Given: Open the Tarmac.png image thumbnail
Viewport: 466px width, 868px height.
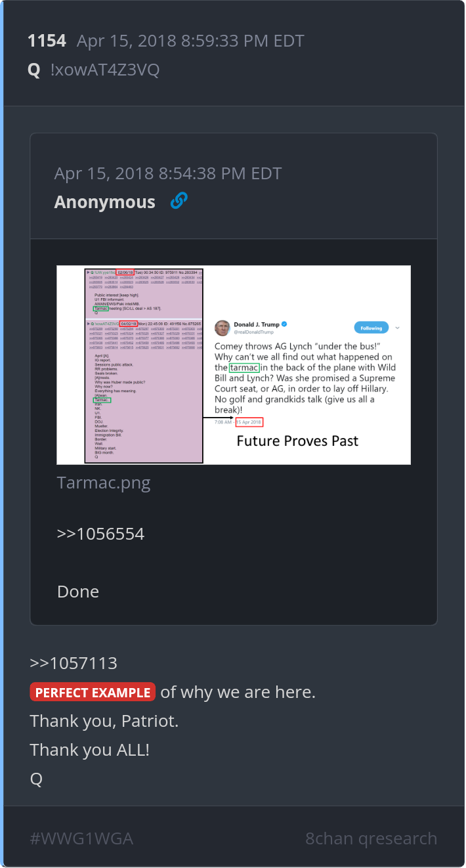Looking at the screenshot, I should point(234,365).
